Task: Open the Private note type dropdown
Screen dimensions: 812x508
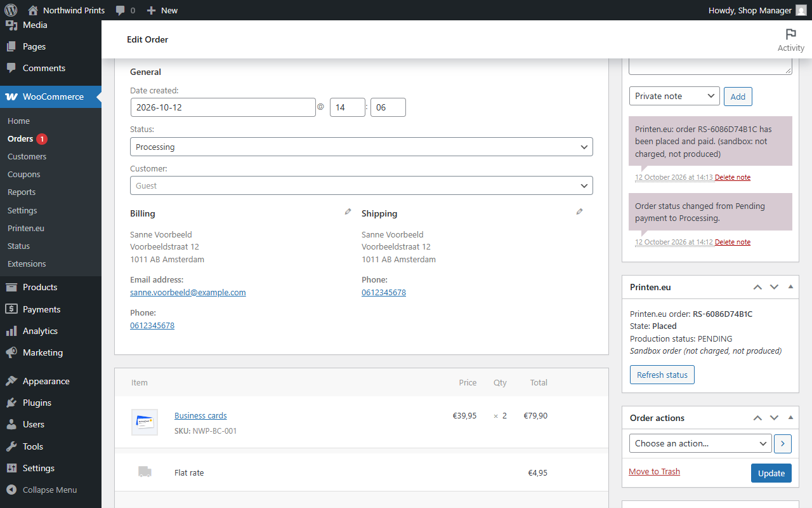Action: click(x=674, y=96)
